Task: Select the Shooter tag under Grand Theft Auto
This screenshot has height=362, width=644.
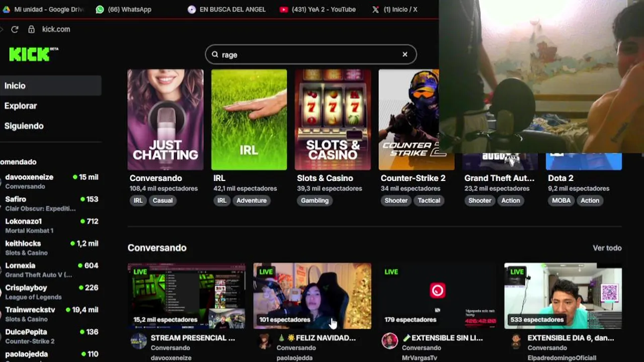Action: coord(480,200)
